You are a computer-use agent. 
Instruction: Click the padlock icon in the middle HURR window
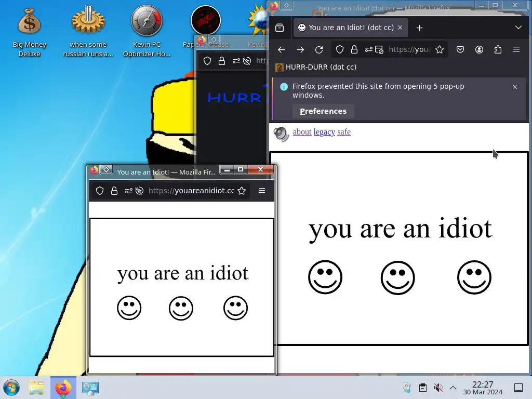(x=222, y=61)
